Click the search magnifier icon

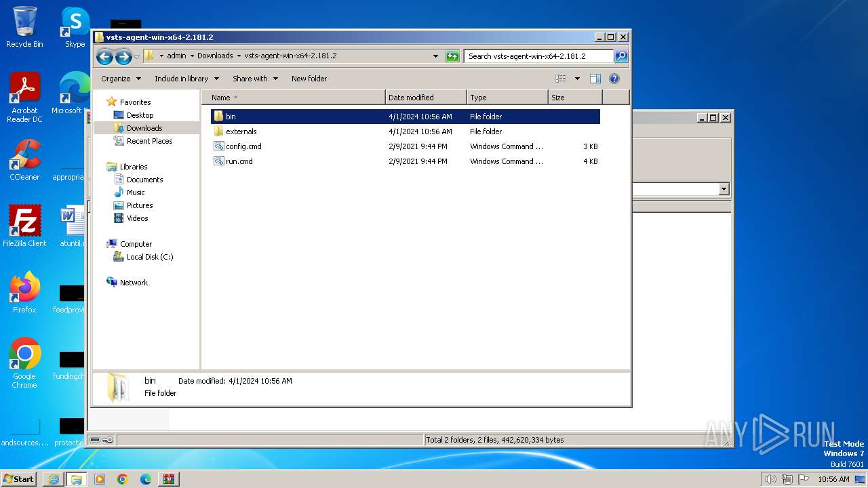pyautogui.click(x=620, y=56)
